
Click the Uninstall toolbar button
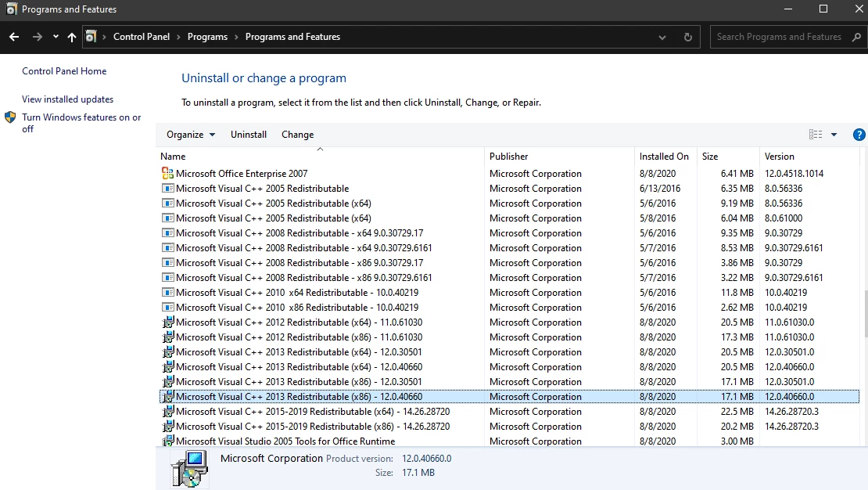click(249, 135)
